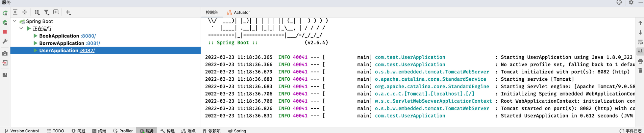644x133 pixels.
Task: Open the Group By dropdown icon
Action: point(37,12)
